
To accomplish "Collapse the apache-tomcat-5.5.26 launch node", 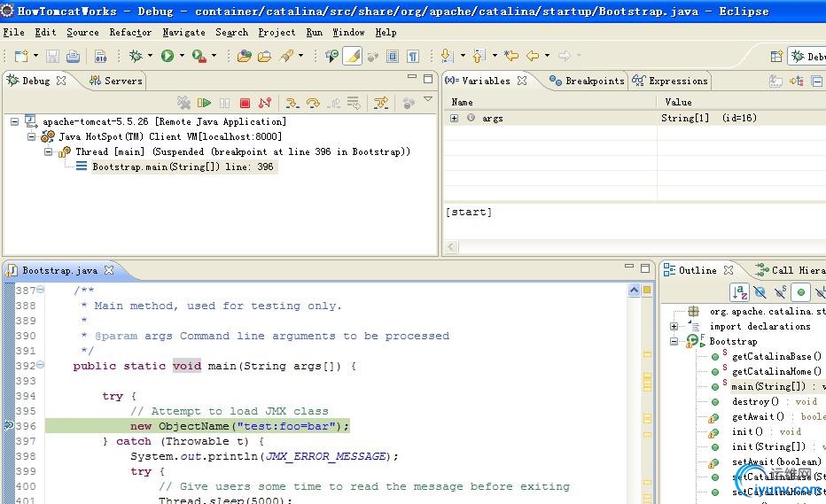I will click(15, 121).
